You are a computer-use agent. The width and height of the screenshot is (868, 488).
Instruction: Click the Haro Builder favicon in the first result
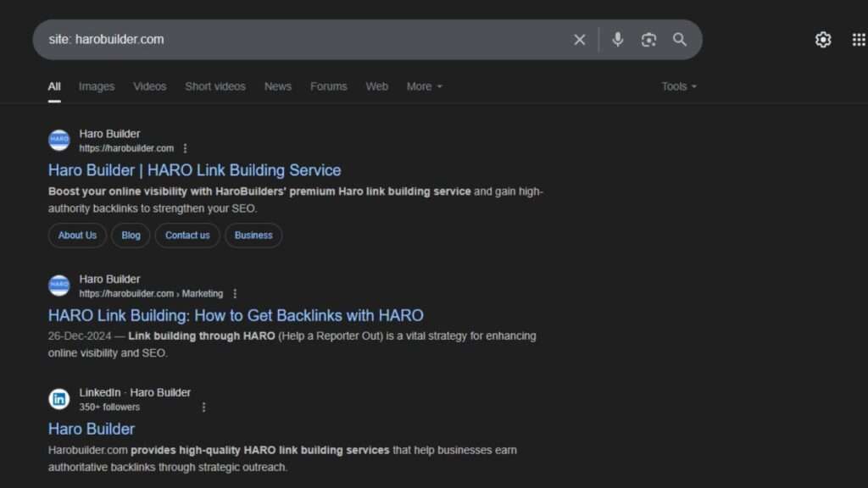tap(59, 141)
